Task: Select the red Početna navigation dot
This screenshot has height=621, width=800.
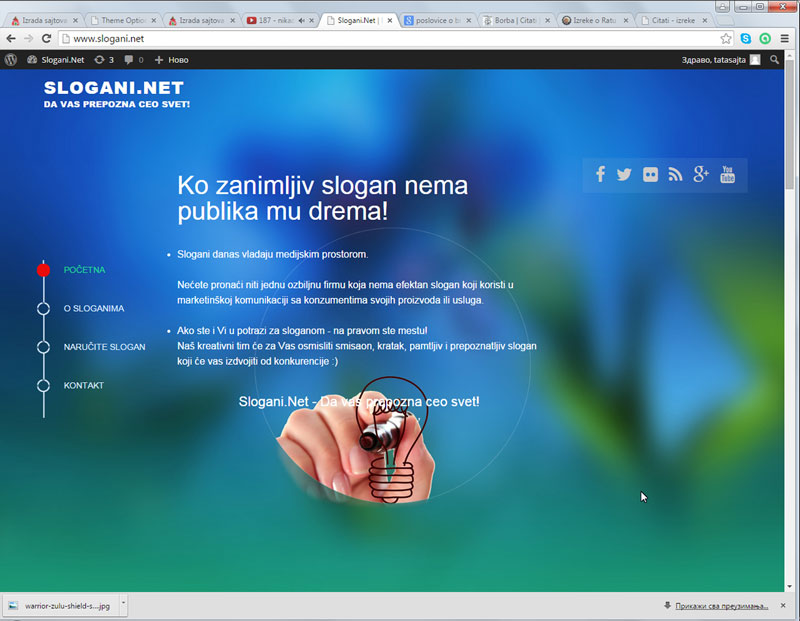Action: click(43, 270)
